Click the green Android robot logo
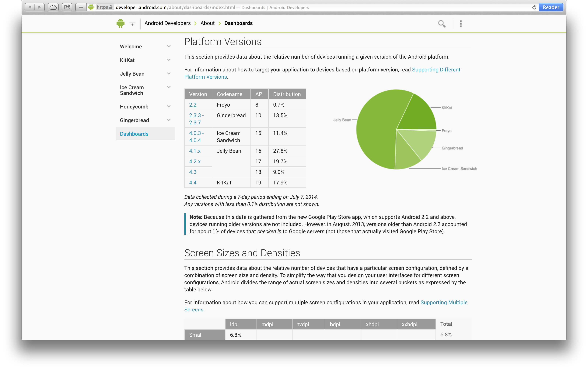 (120, 23)
